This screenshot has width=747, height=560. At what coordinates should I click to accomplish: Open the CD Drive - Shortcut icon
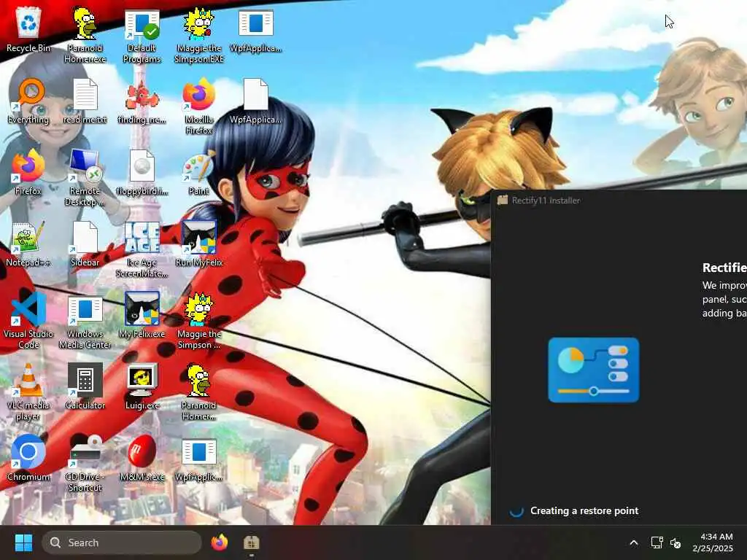[85, 464]
